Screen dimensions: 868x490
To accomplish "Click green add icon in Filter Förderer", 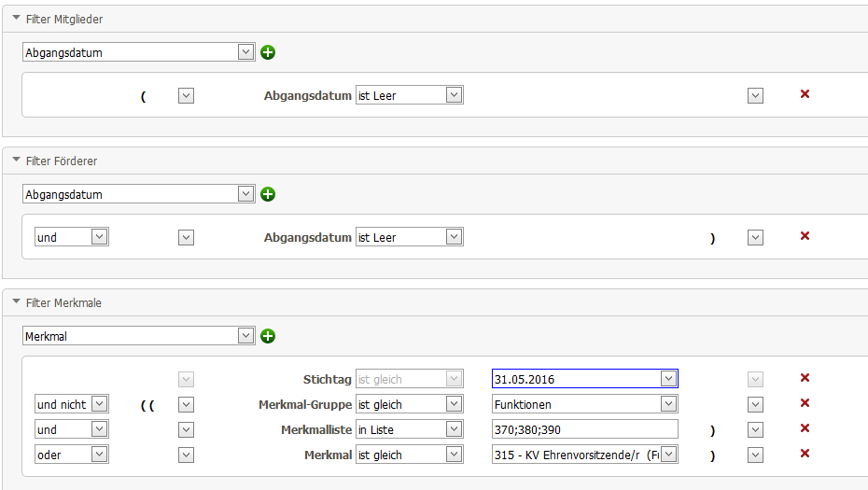I will pyautogui.click(x=268, y=194).
